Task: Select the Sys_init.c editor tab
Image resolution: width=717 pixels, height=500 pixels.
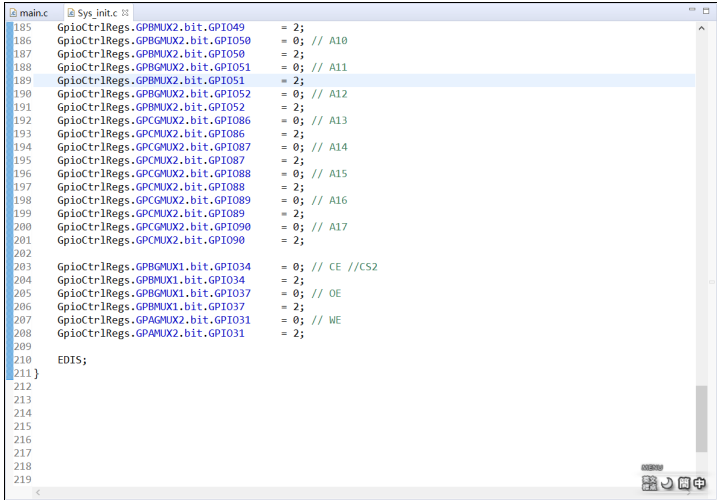Action: [x=97, y=13]
